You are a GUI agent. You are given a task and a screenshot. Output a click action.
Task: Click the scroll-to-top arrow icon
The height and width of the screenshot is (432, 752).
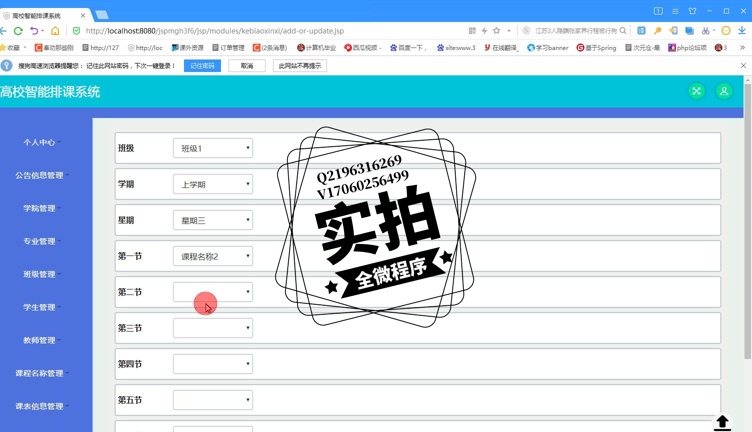click(x=722, y=422)
